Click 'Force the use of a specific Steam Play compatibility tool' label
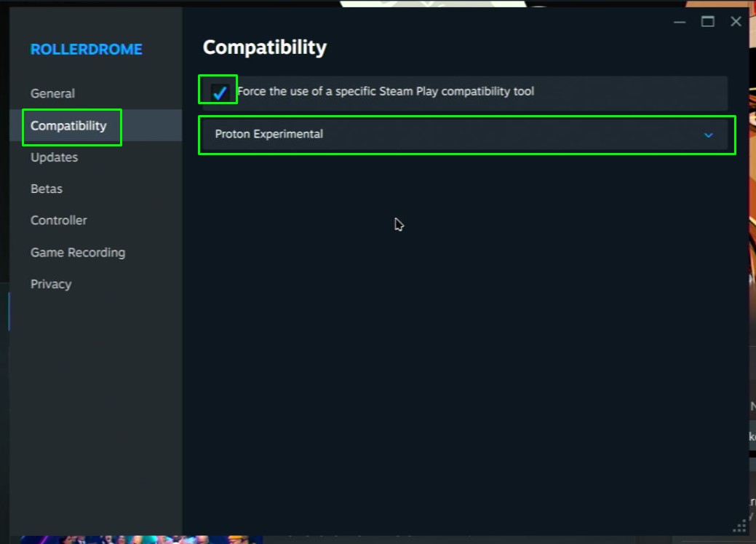Image resolution: width=756 pixels, height=544 pixels. (386, 91)
